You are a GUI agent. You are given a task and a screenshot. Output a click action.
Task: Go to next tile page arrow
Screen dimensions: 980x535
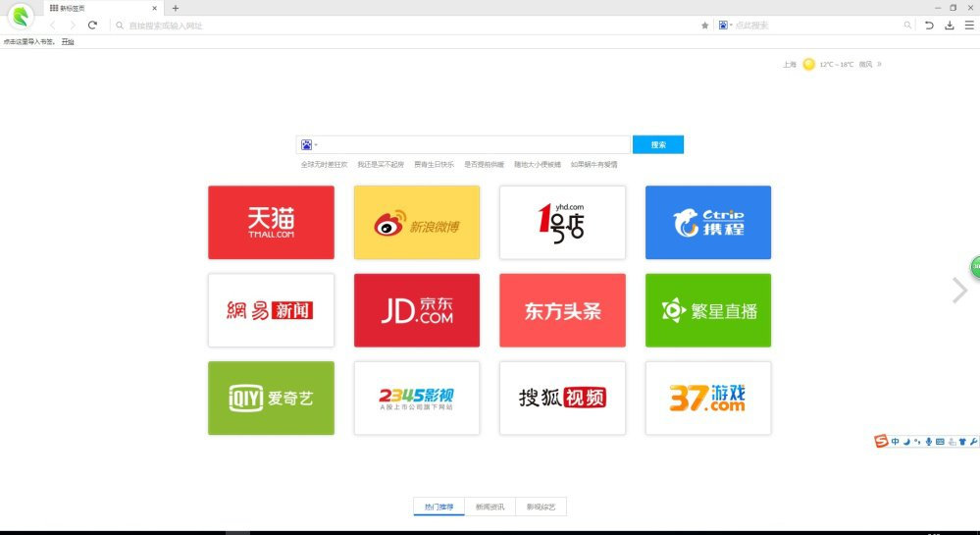(959, 291)
